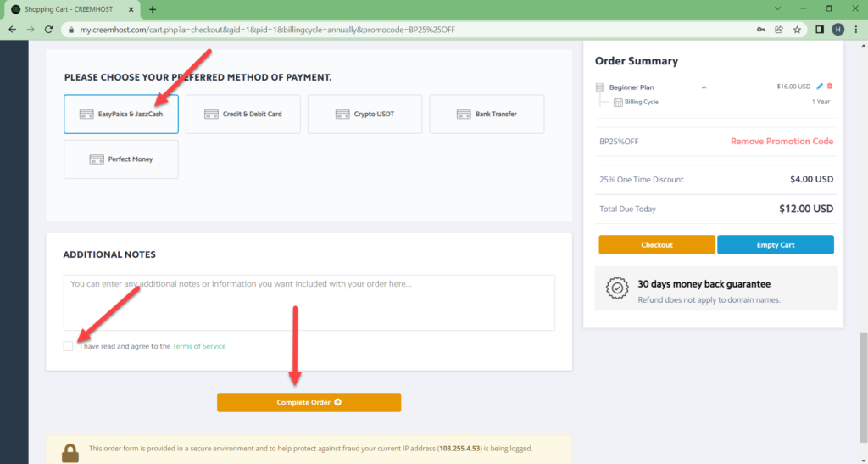Image resolution: width=868 pixels, height=464 pixels.
Task: Choose Bank Transfer payment option
Action: (x=487, y=114)
